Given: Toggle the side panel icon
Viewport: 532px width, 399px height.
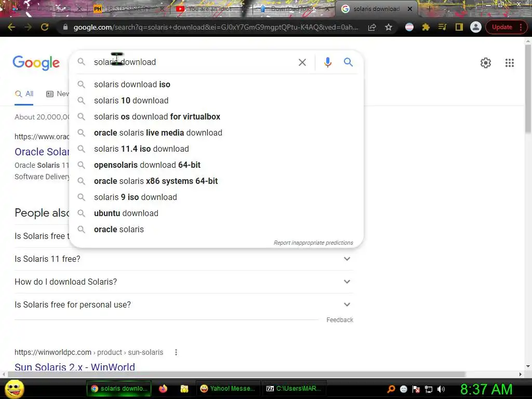Looking at the screenshot, I should point(459,27).
